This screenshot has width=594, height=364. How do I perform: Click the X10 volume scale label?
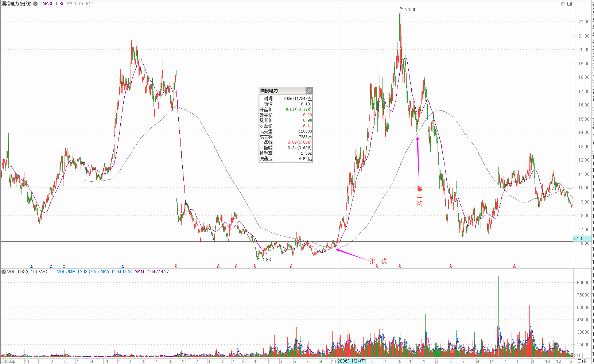[x=578, y=355]
